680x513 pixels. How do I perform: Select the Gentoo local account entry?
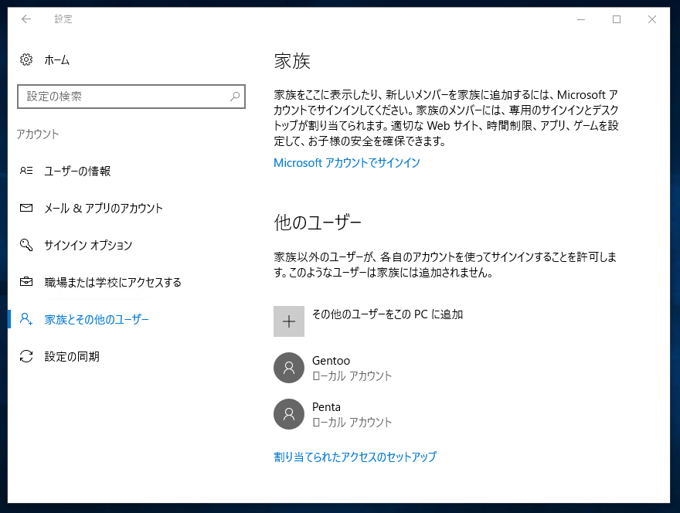(x=352, y=368)
